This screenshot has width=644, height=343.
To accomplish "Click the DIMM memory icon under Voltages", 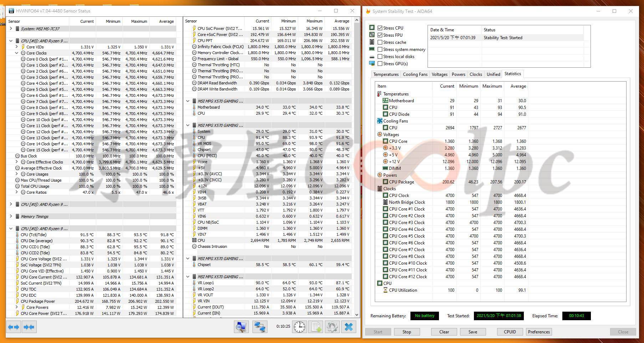I will tap(385, 168).
